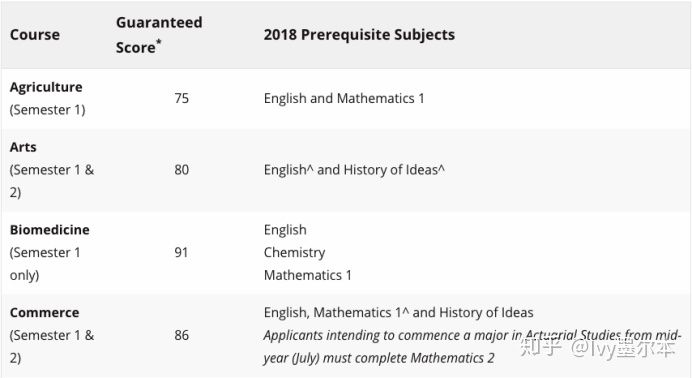Click the Actuarial Studies italic note

tap(472, 347)
